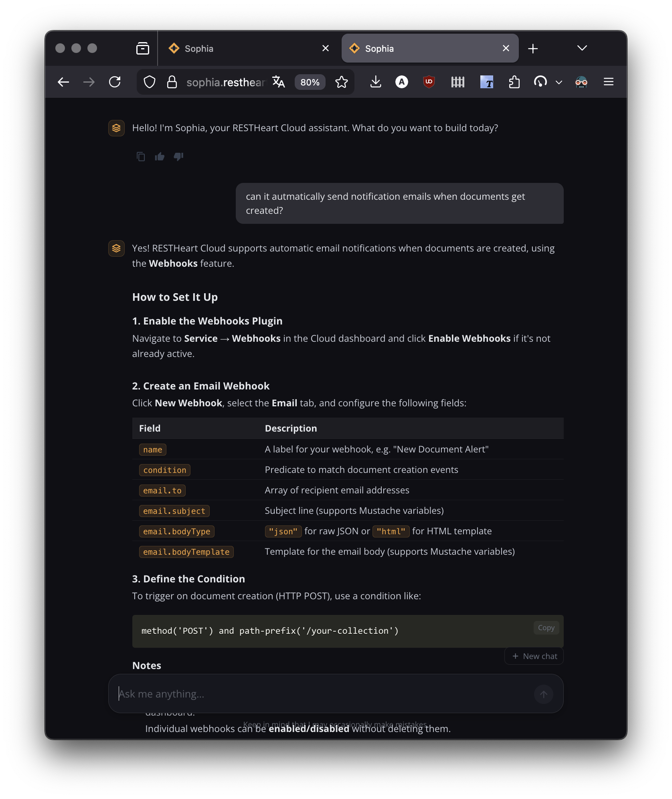Give a thumbs up to Sophia's reply
The image size is (672, 799).
click(x=159, y=156)
